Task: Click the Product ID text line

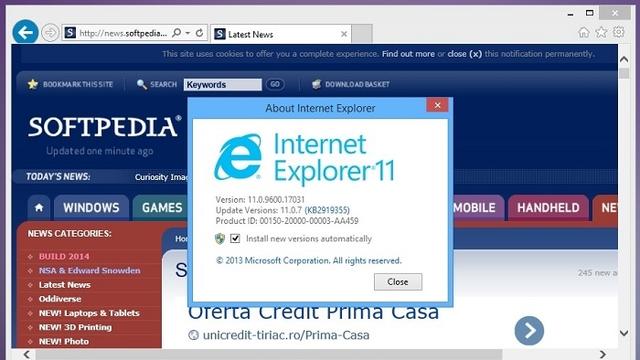Action: (287, 221)
